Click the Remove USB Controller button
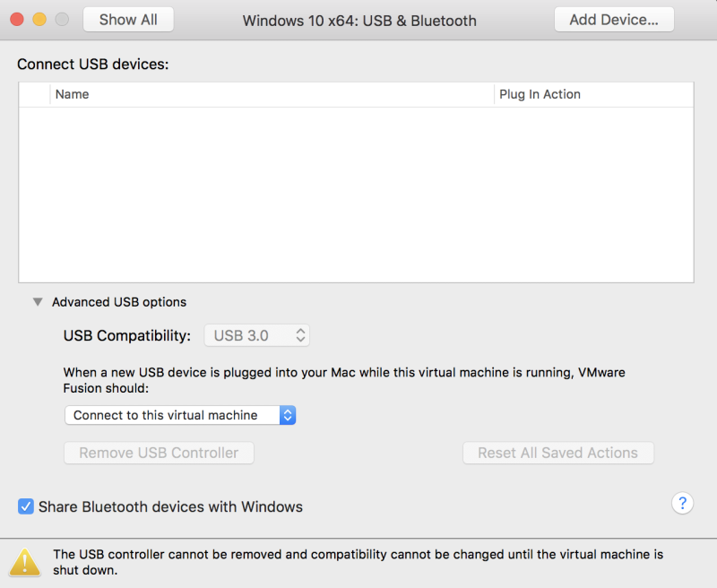 [x=159, y=453]
